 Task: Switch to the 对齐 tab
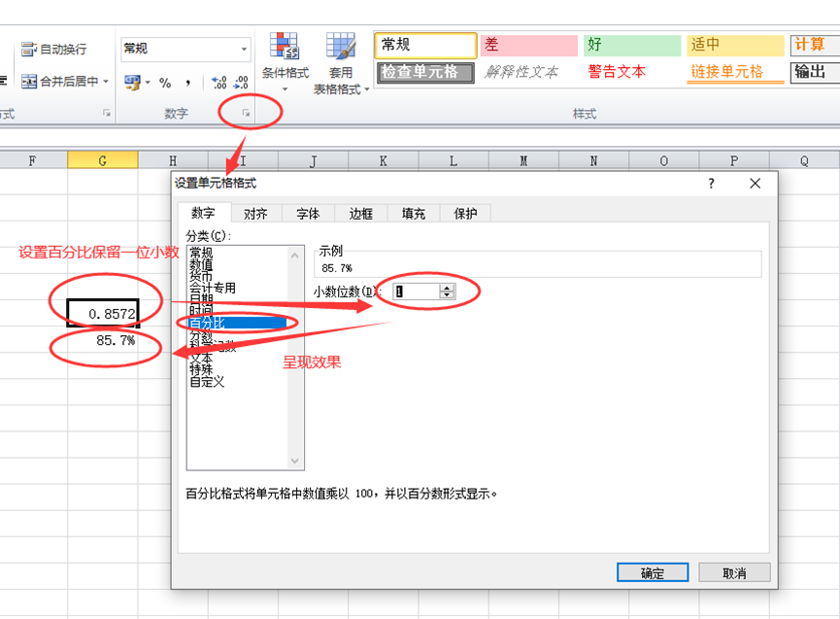click(255, 214)
